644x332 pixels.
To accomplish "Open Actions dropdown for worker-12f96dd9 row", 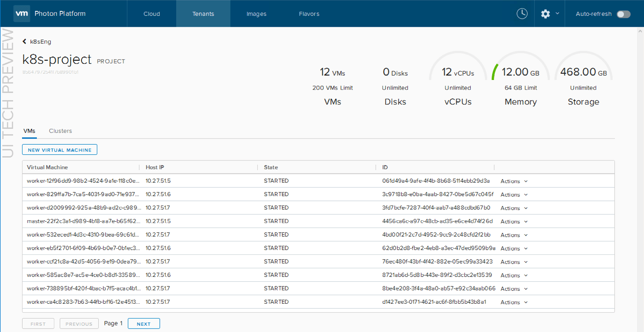I will pos(514,181).
